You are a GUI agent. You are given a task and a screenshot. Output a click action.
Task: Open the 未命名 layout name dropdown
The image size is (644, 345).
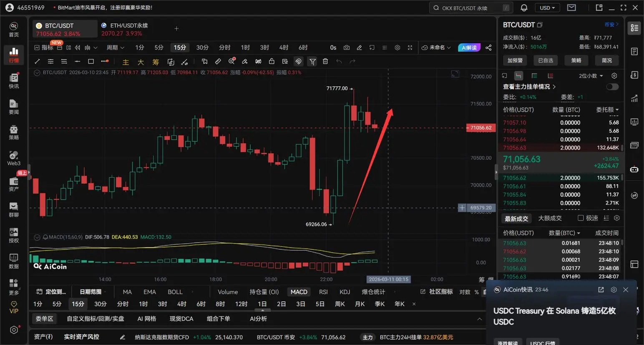(436, 47)
